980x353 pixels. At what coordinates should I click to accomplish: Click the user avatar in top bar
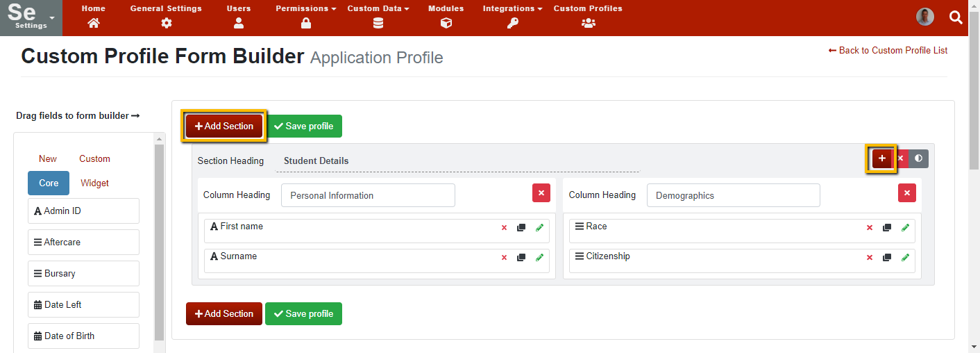click(924, 17)
